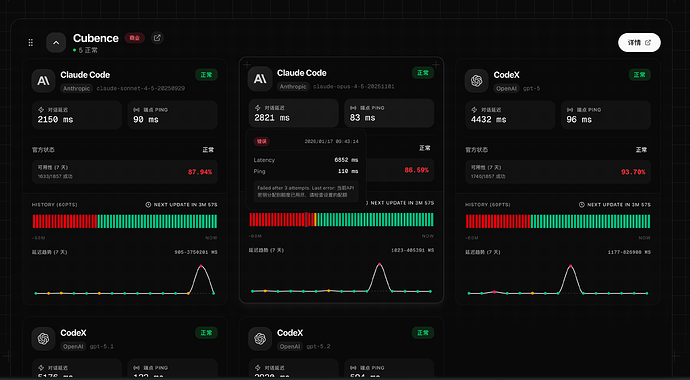Click the clock icon on claude-sonnet card
The image size is (690, 380).
point(148,205)
